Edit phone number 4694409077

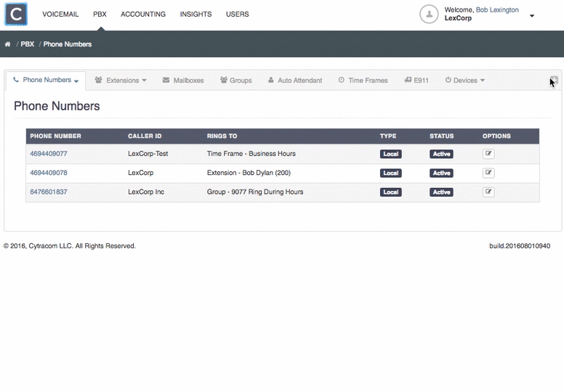[x=488, y=154]
